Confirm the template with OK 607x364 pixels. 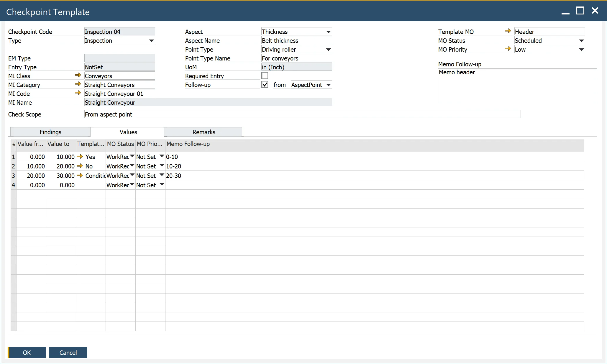pyautogui.click(x=27, y=352)
